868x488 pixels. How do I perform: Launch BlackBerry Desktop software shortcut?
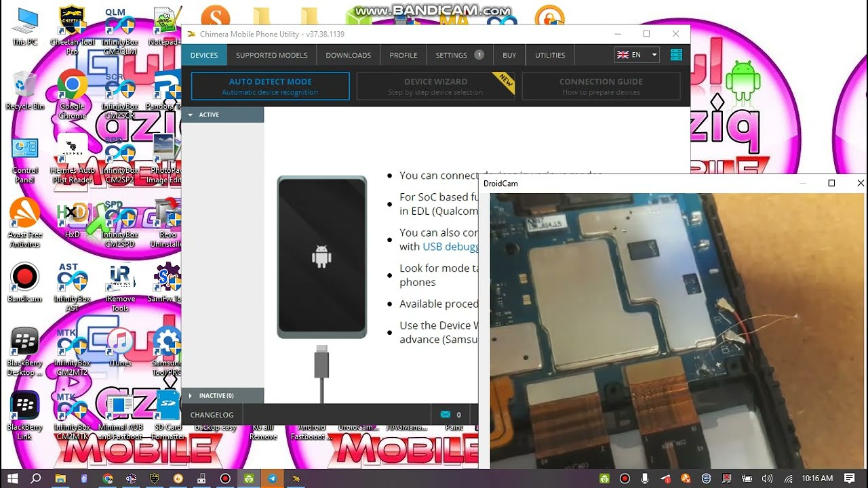tap(25, 352)
